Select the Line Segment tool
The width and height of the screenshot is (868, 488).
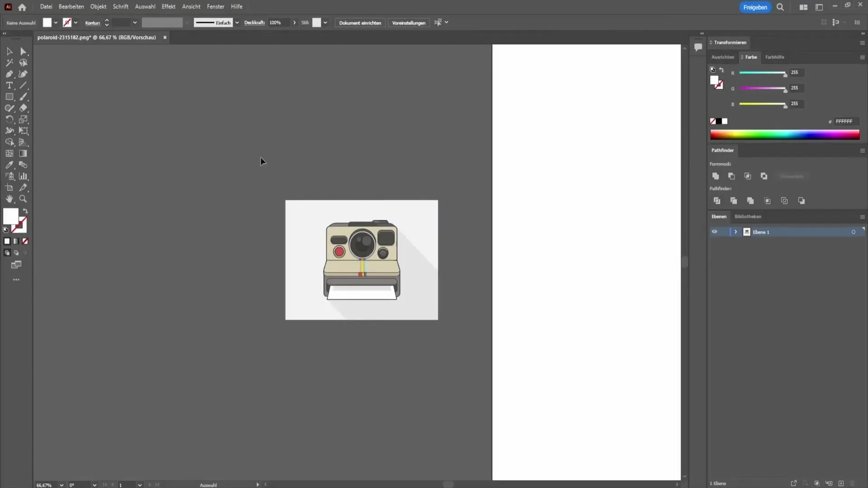24,85
